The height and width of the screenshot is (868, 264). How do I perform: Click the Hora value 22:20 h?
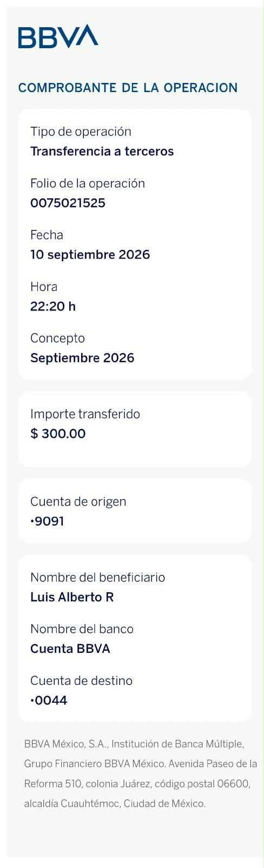(53, 306)
